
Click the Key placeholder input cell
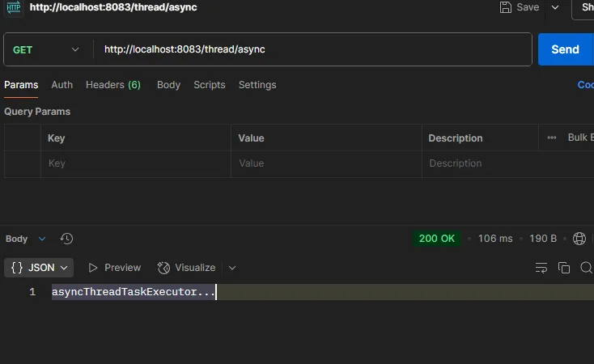[136, 163]
